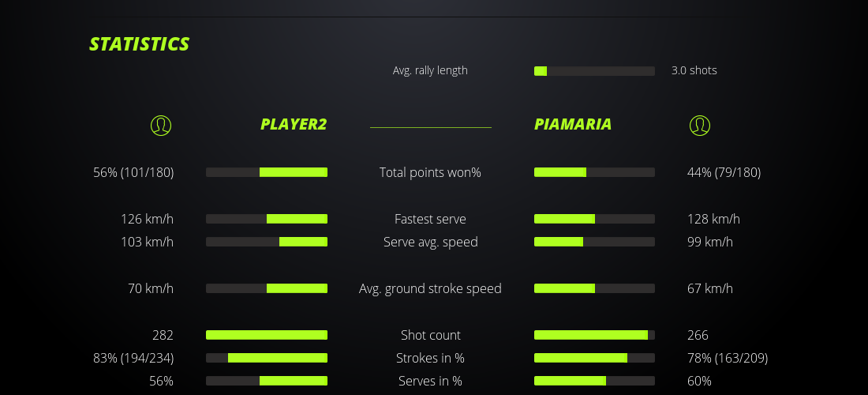The image size is (868, 395).
Task: Click the PLAYER2 profile avatar icon
Action: [160, 125]
